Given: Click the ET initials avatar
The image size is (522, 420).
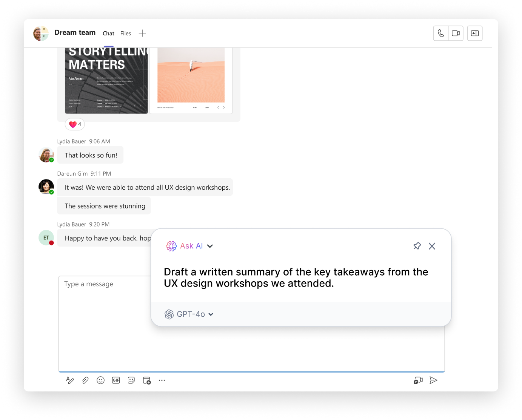Looking at the screenshot, I should click(46, 238).
